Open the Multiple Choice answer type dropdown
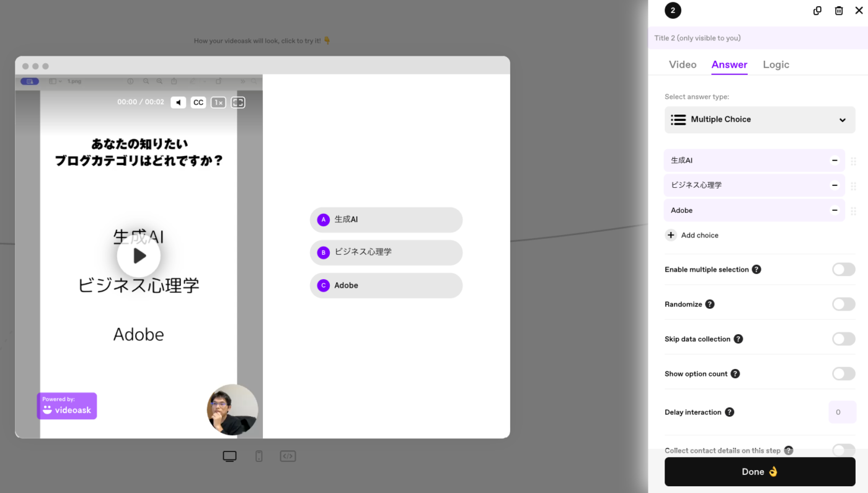The width and height of the screenshot is (868, 493). pyautogui.click(x=759, y=120)
